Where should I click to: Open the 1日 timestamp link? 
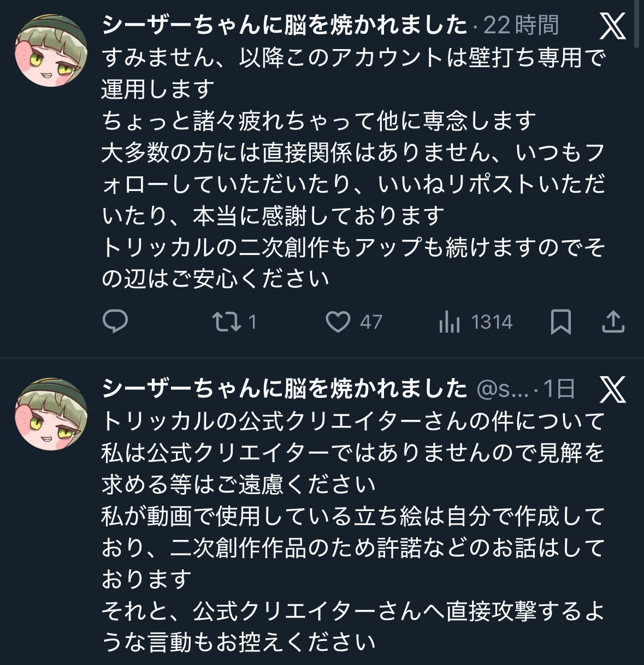click(x=559, y=389)
